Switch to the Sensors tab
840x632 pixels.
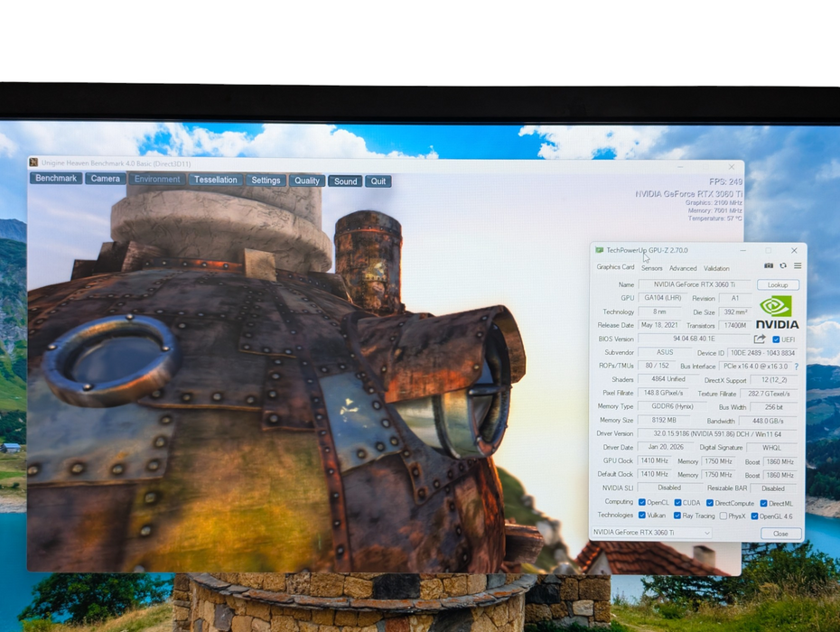tap(651, 268)
